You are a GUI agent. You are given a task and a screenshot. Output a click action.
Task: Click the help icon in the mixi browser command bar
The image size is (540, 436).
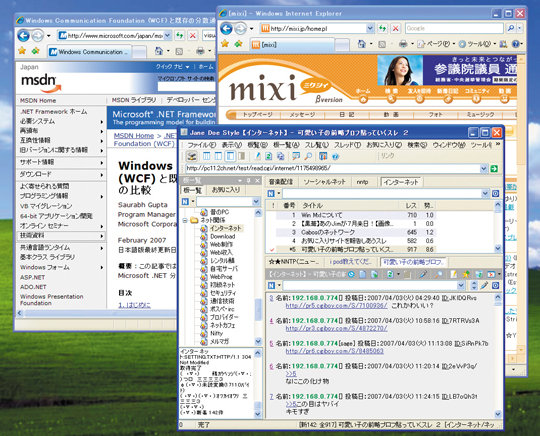[515, 44]
